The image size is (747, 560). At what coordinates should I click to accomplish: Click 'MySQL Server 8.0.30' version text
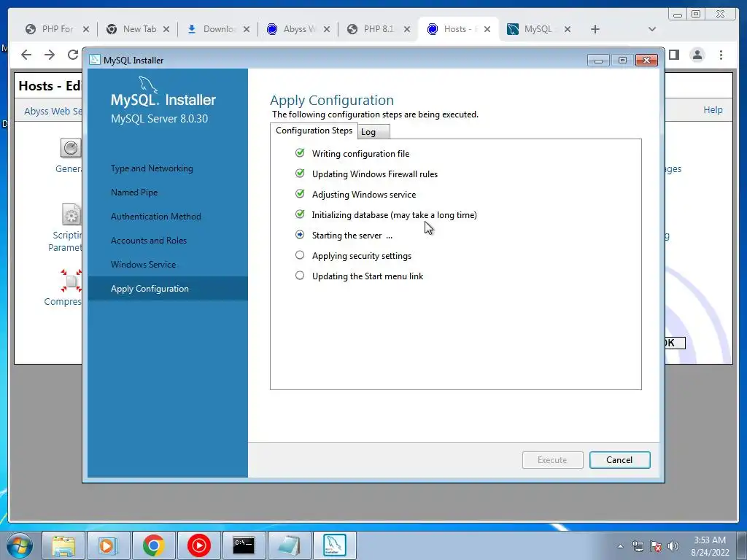[159, 119]
